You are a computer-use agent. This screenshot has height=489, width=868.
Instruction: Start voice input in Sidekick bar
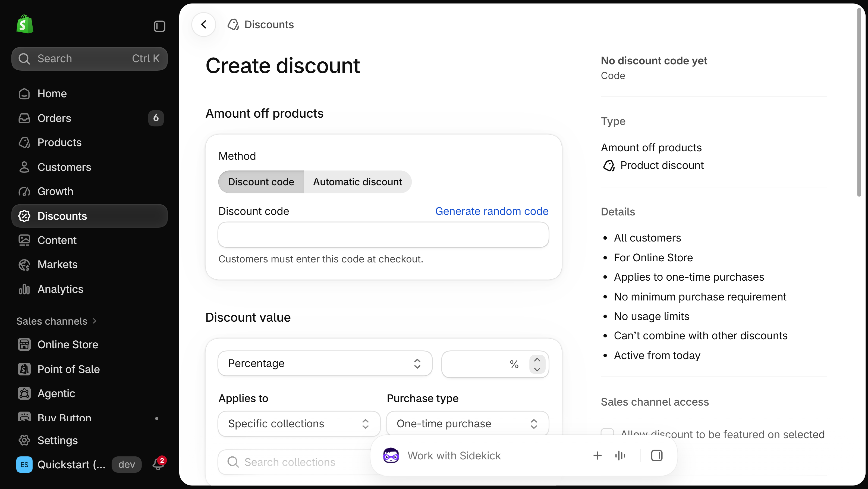point(620,455)
